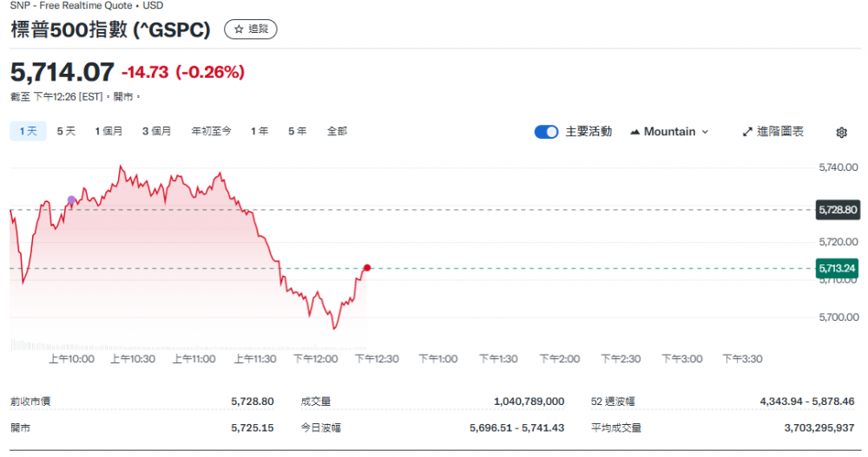This screenshot has height=457, width=868.
Task: Open chart settings gear icon
Action: pos(841,133)
